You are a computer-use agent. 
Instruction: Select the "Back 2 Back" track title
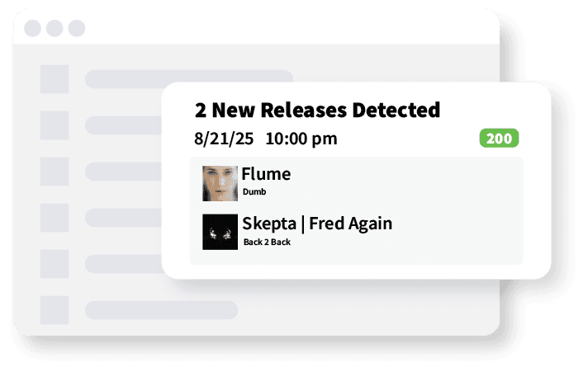(x=267, y=242)
